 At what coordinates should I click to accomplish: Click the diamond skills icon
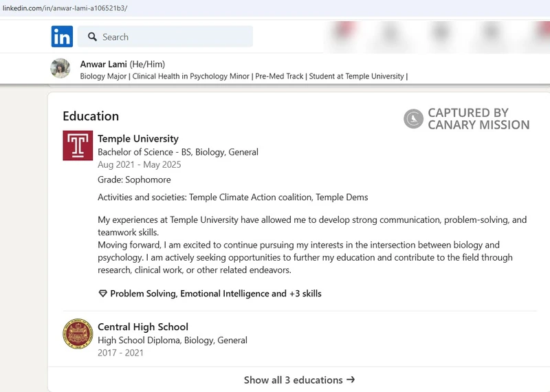coord(102,294)
